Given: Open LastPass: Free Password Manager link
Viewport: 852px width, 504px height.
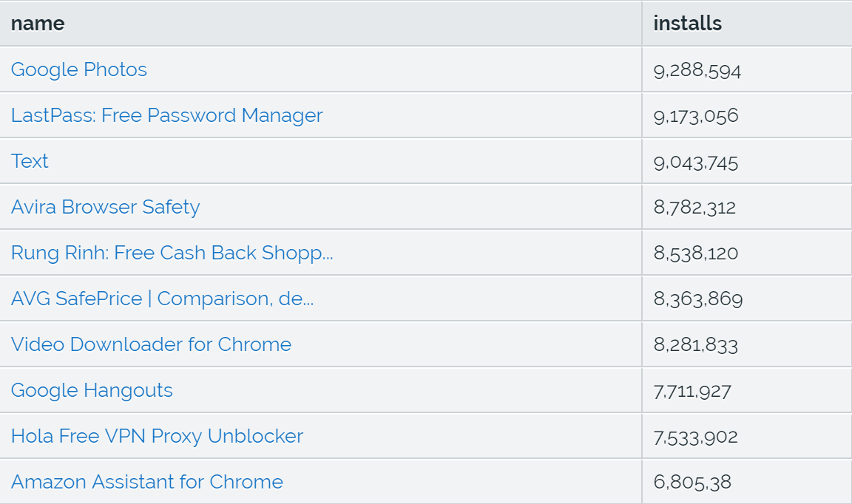Looking at the screenshot, I should coord(167,116).
